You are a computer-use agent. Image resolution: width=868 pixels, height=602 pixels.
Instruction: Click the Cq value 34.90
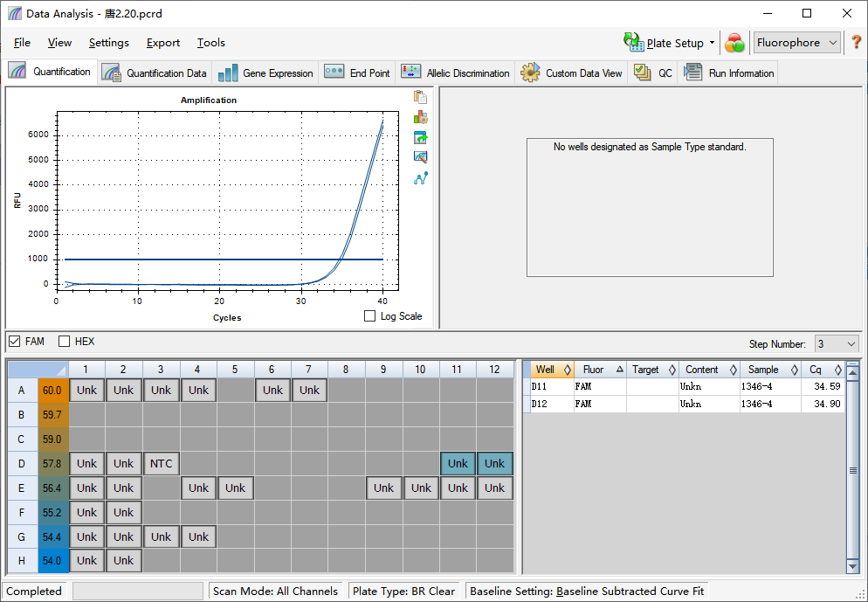[827, 404]
